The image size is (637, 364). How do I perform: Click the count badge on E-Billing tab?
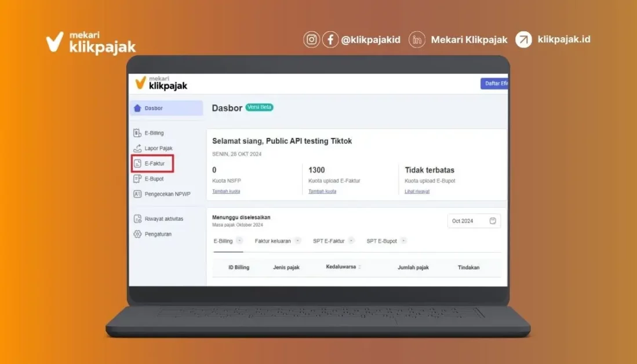(239, 241)
